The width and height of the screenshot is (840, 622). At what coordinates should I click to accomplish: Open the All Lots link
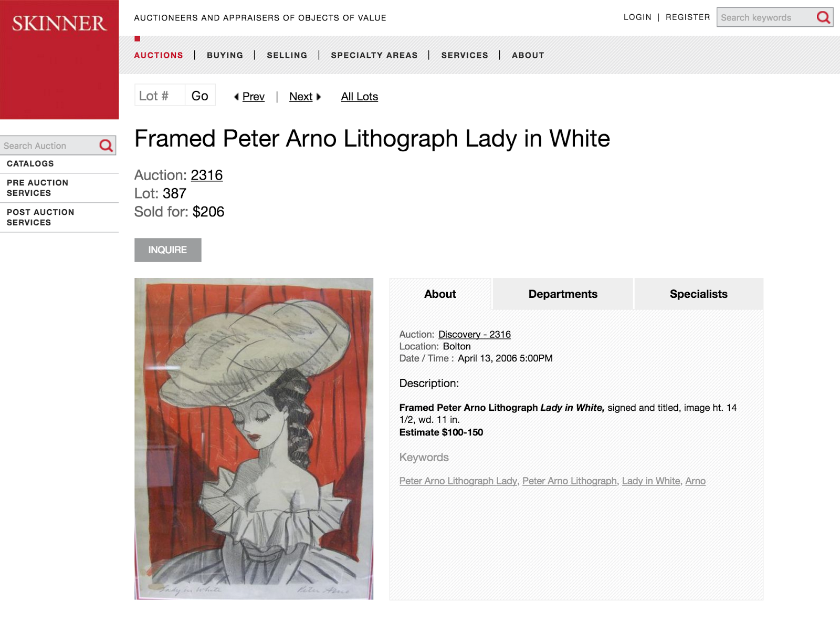click(360, 97)
